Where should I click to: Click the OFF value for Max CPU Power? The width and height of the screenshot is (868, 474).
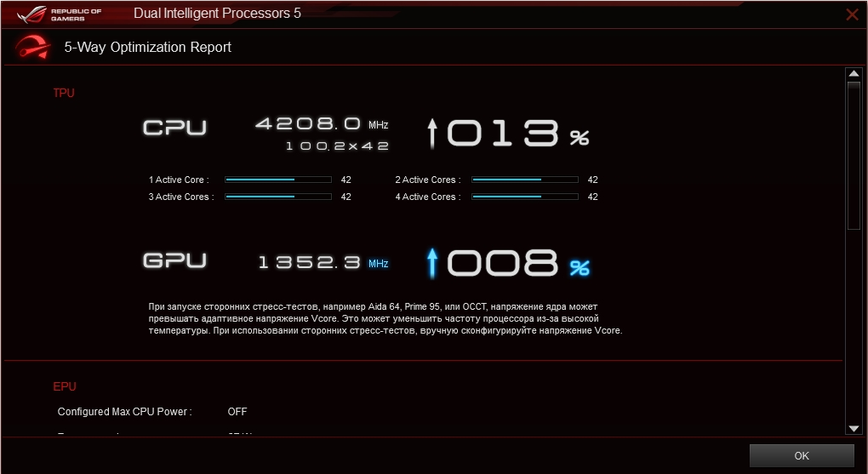coord(237,411)
